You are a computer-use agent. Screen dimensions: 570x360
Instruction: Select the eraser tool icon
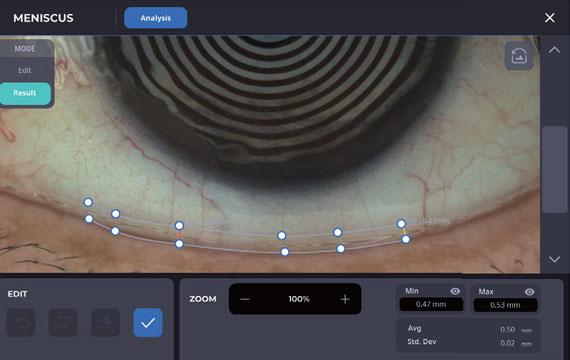tap(105, 322)
